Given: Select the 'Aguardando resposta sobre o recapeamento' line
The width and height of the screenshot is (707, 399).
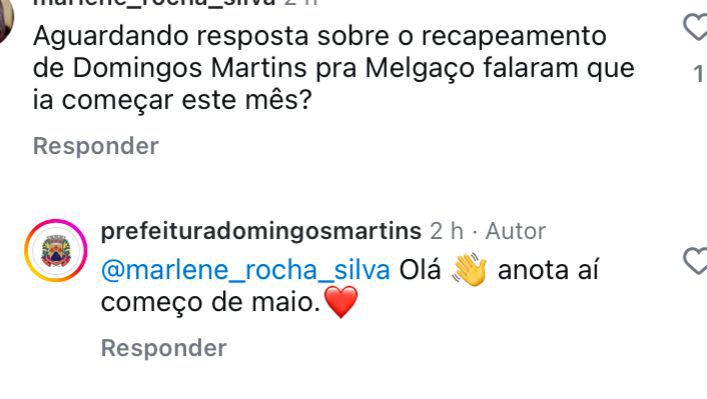Looking at the screenshot, I should point(320,36).
